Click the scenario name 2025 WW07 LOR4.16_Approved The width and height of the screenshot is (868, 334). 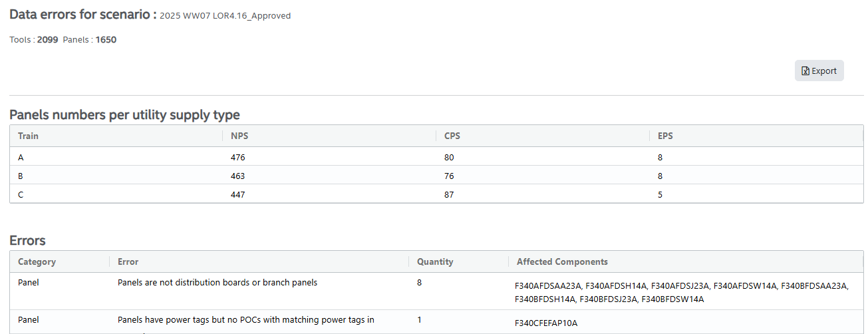(x=225, y=16)
